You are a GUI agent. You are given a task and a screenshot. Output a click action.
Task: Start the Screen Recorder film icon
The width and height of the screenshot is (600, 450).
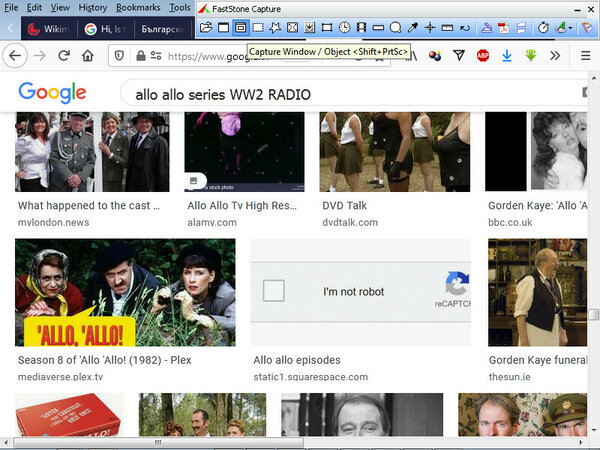coord(361,28)
